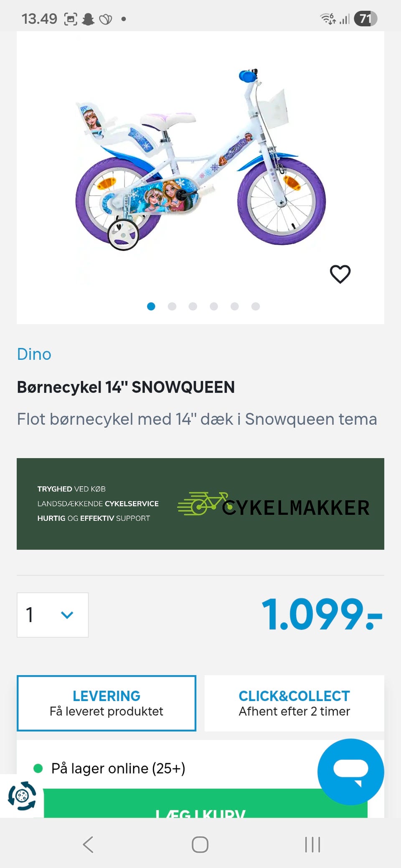Jump to second product image dot
Viewport: 401px width, 868px height.
click(x=172, y=306)
